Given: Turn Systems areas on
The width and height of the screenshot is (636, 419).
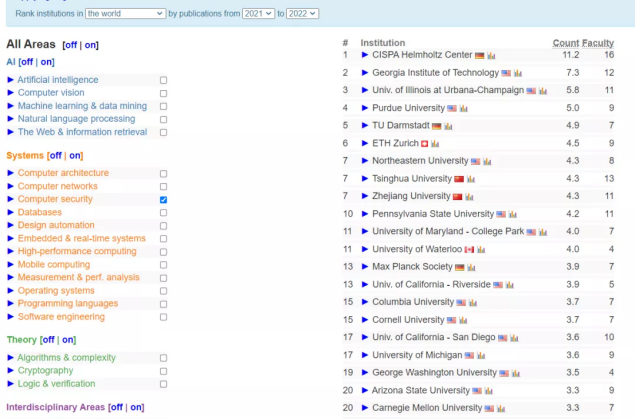Looking at the screenshot, I should (75, 155).
